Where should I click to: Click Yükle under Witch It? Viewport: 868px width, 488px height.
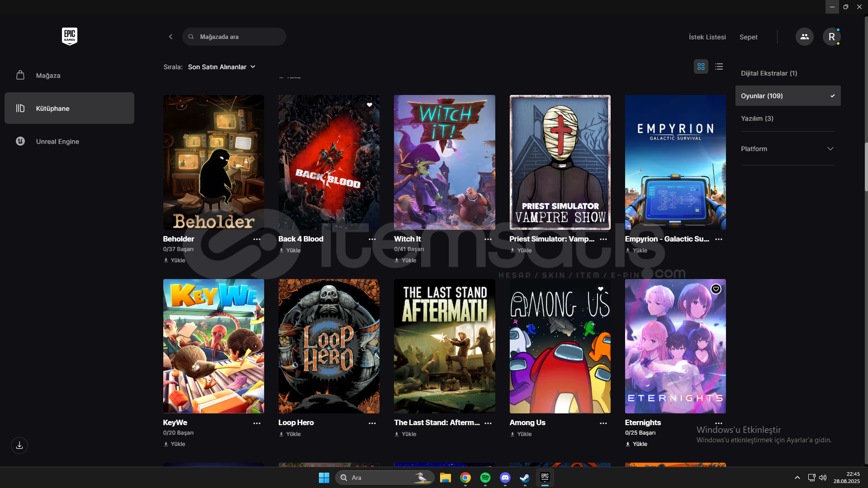pyautogui.click(x=405, y=261)
